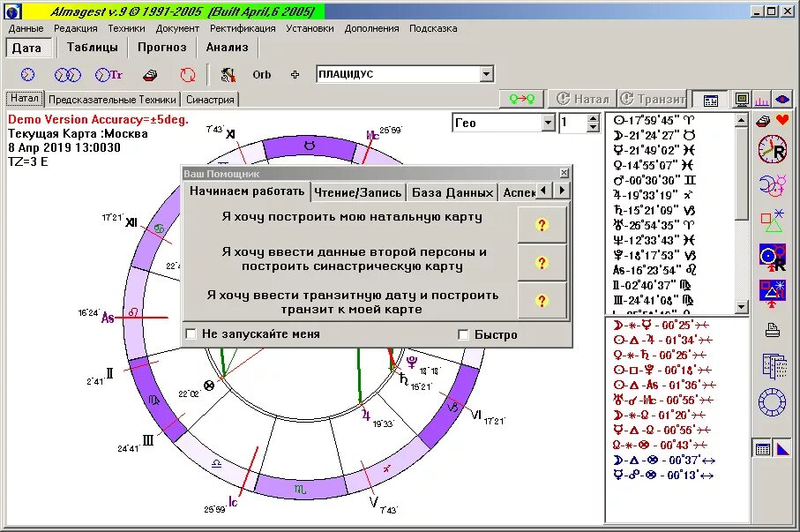Click the green swap planets arrow button
The image size is (800, 532).
522,99
